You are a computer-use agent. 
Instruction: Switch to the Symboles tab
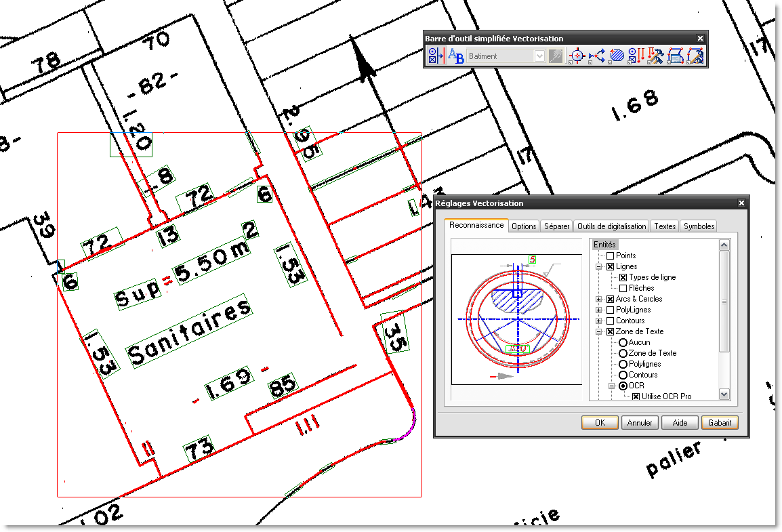click(x=699, y=226)
